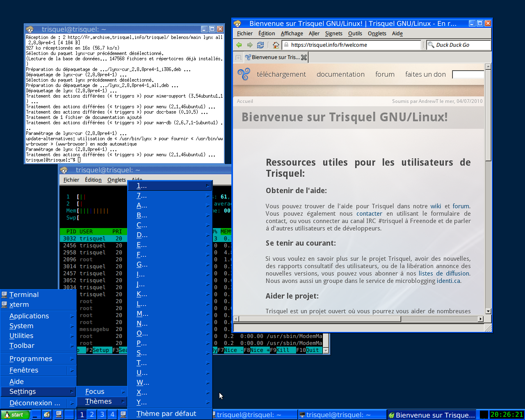
Task: Expand the 'A...' themes submenu
Action: 170,205
